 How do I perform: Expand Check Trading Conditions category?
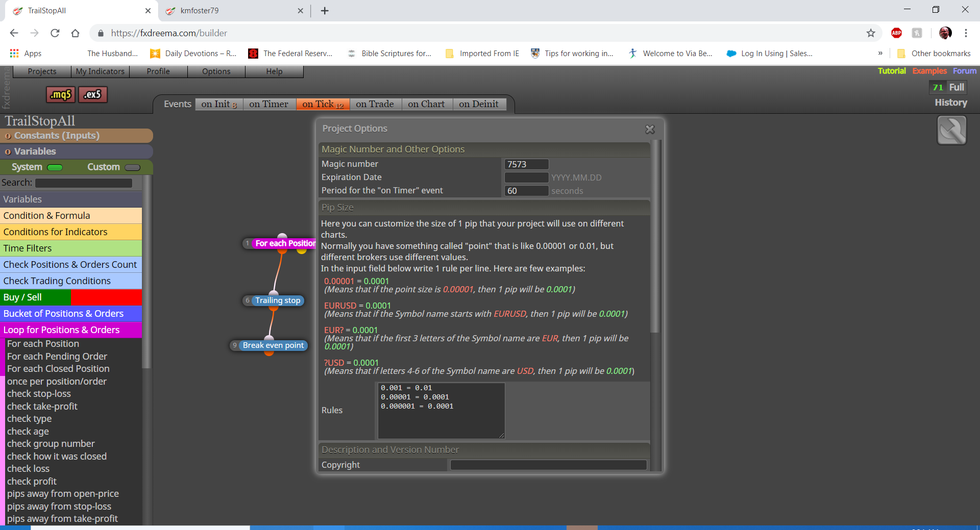[x=71, y=281]
